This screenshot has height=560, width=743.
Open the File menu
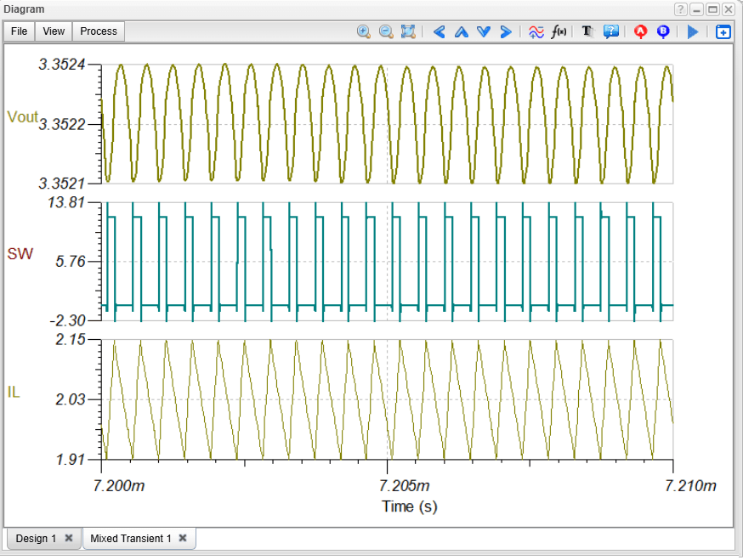tap(19, 31)
